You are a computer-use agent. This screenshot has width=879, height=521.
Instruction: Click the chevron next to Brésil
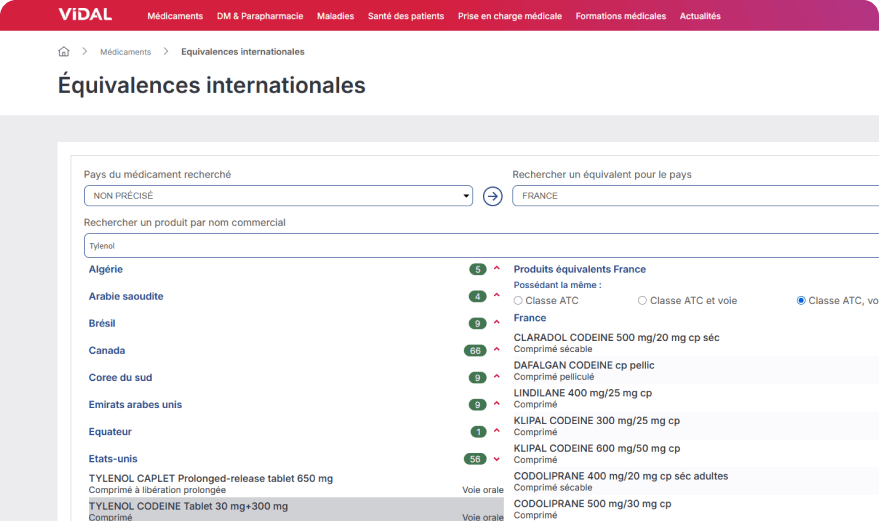[497, 322]
